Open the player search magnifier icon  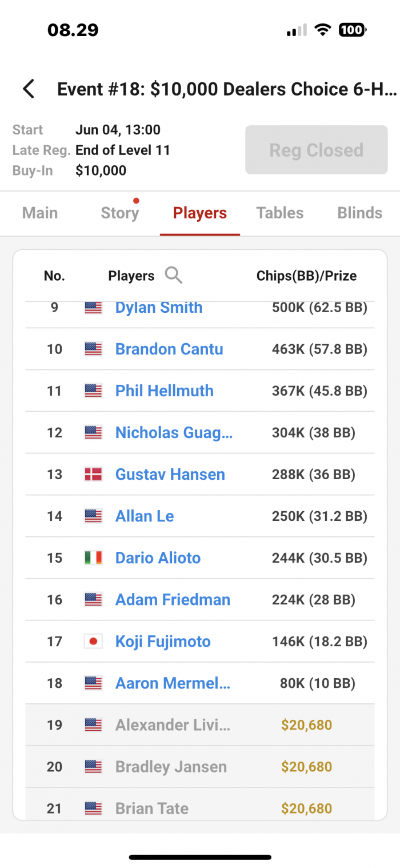(x=173, y=276)
